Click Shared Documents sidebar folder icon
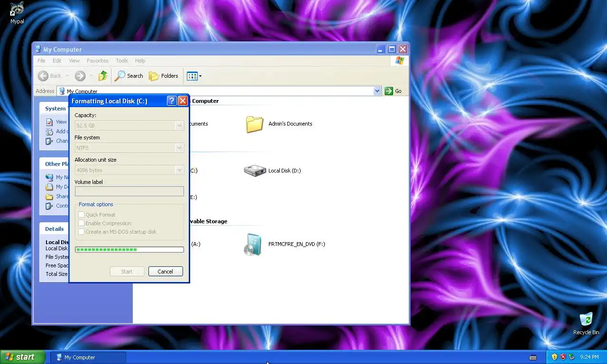The image size is (607, 364). pos(49,196)
